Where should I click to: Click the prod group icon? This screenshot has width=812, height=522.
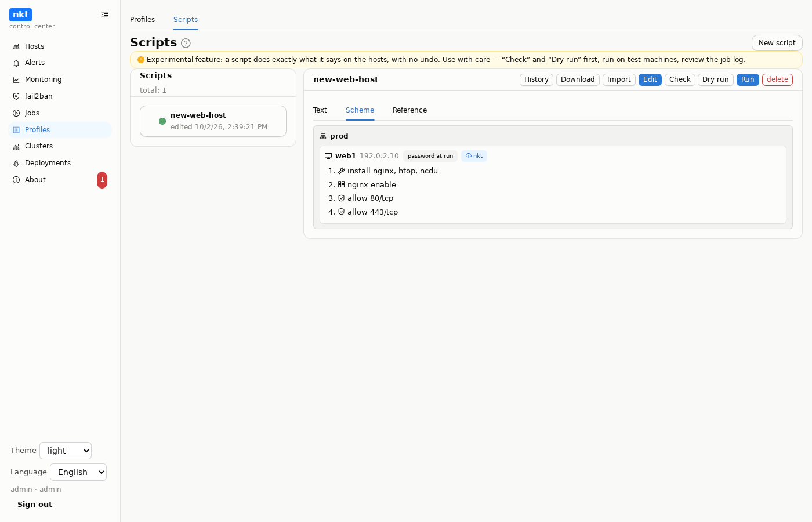[x=323, y=136]
